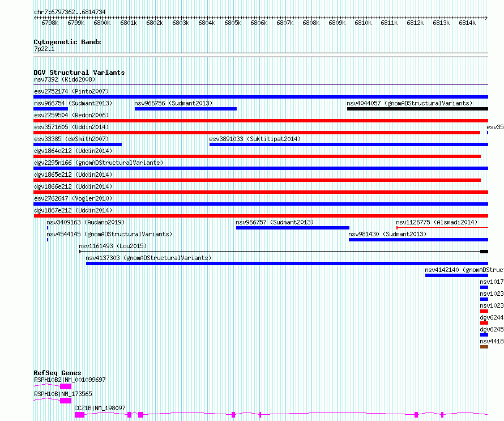Screen dimensions: 504x421
Task: Click the 6805k ruler tick label
Action: (x=233, y=23)
